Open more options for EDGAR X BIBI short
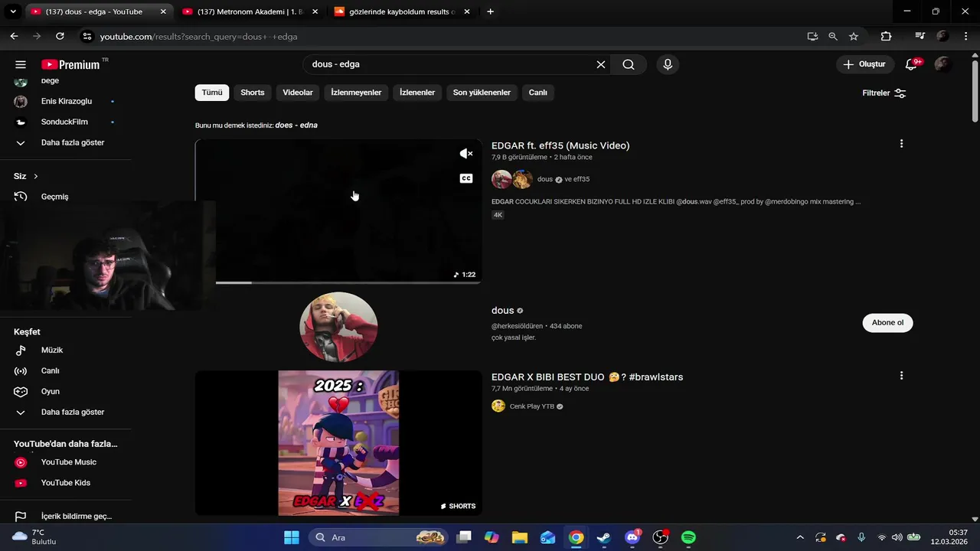 [901, 376]
